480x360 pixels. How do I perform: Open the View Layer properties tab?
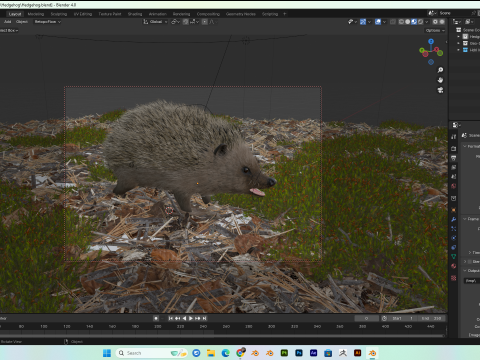click(x=453, y=167)
